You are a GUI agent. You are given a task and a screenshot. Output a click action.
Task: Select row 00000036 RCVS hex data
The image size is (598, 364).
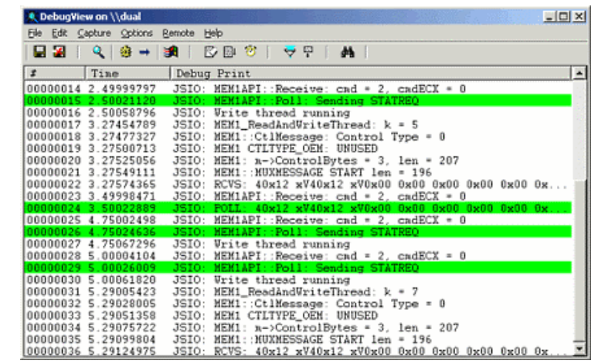298,351
